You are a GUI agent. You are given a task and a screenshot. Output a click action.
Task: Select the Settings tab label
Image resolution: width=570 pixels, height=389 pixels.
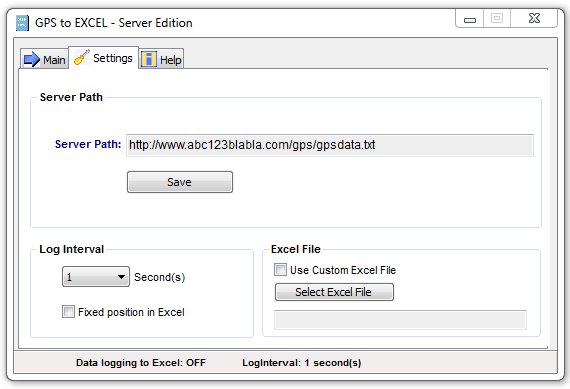coord(113,58)
